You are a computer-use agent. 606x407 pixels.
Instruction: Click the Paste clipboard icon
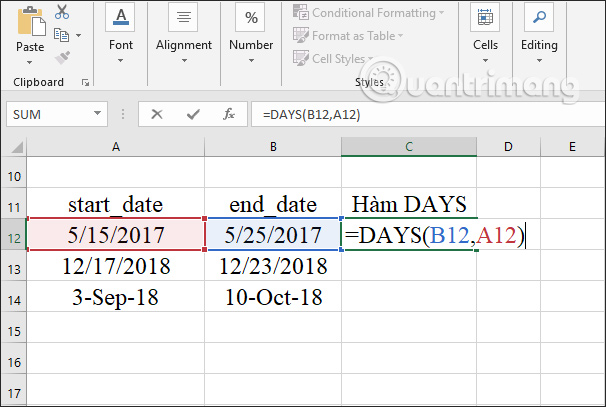click(31, 22)
